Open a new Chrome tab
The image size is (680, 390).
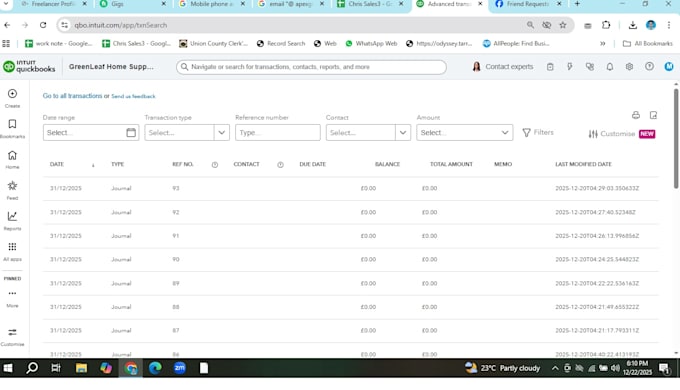coord(577,4)
